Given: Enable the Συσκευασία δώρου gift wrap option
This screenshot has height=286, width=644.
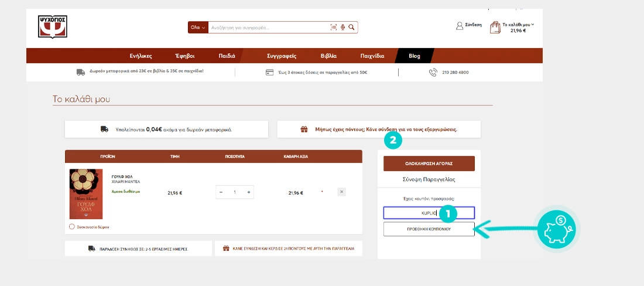Looking at the screenshot, I should (72, 226).
